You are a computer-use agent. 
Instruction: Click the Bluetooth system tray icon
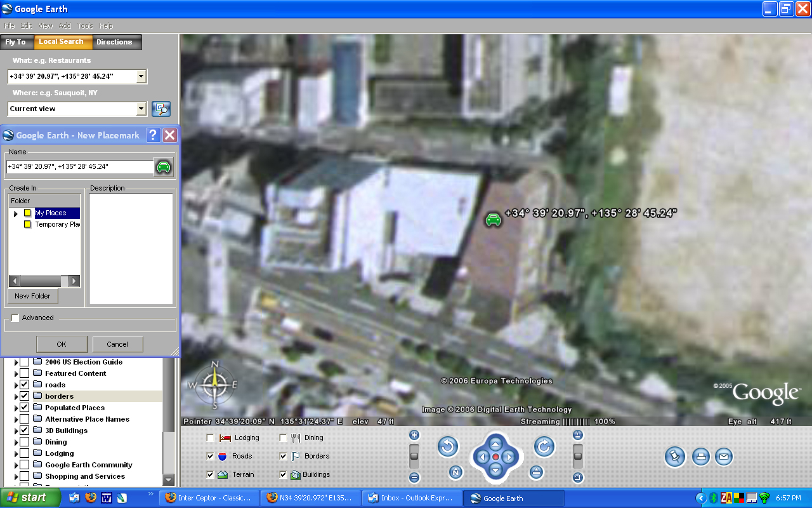point(713,498)
